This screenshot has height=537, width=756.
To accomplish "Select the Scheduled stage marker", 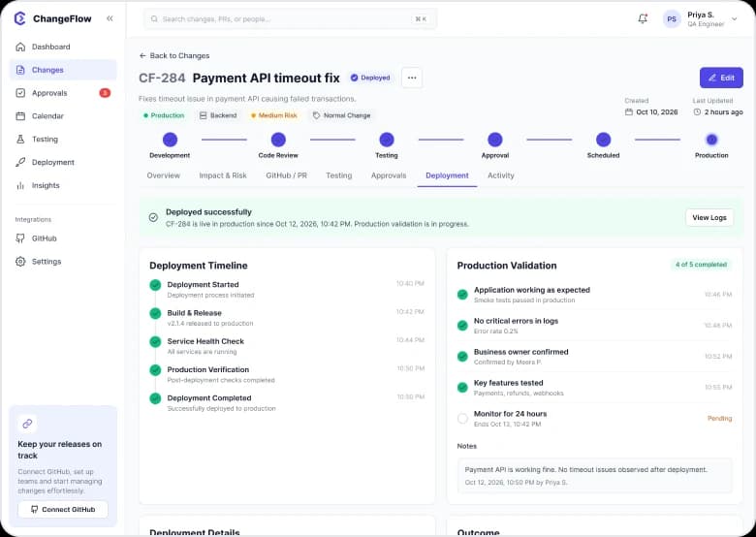I will (x=603, y=140).
